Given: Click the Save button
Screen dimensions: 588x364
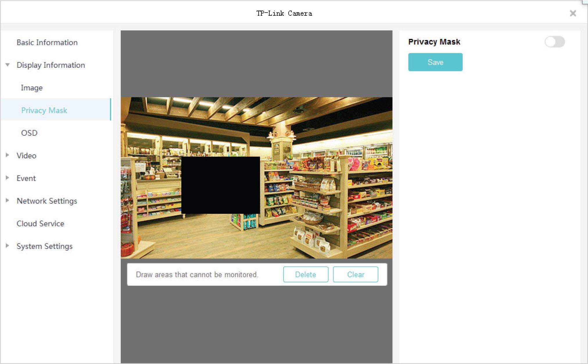Looking at the screenshot, I should tap(435, 62).
